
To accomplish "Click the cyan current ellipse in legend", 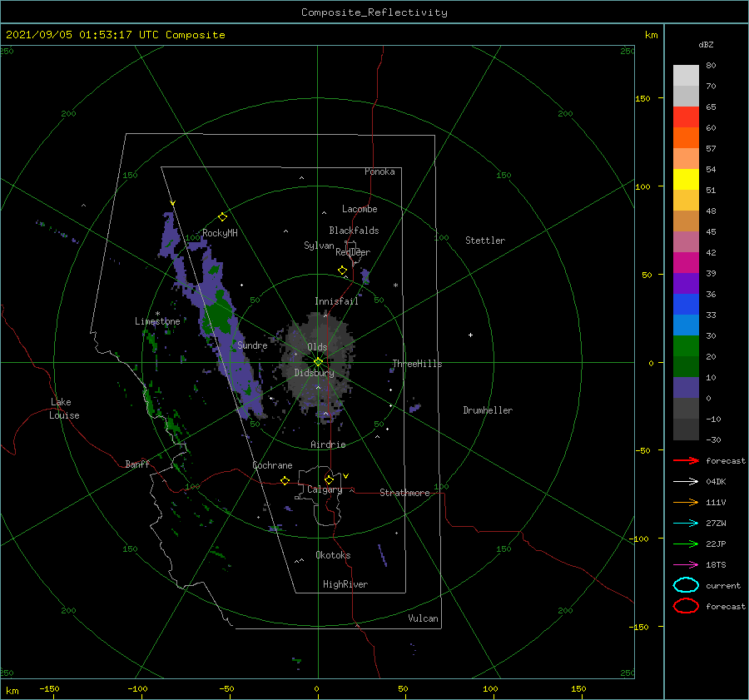I will [686, 585].
